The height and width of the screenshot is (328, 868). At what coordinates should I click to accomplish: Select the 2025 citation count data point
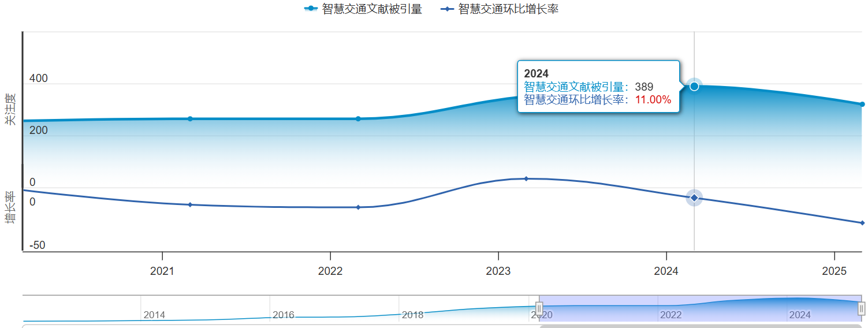pyautogui.click(x=862, y=105)
